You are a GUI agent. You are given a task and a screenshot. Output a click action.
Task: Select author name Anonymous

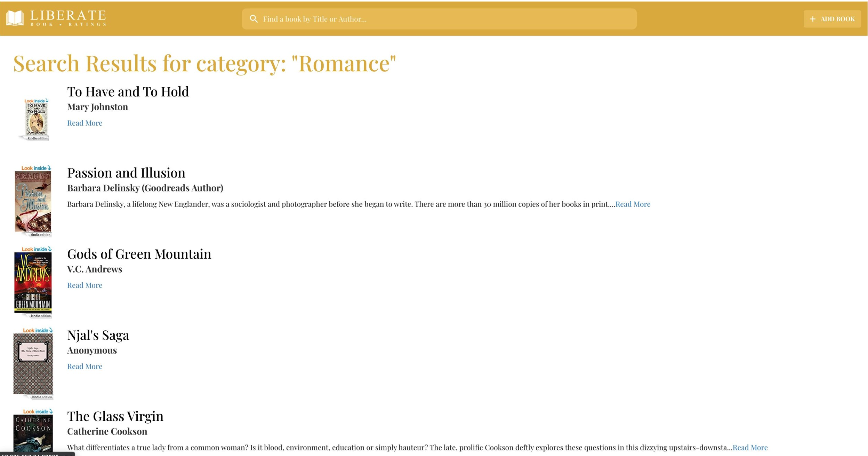pyautogui.click(x=92, y=350)
